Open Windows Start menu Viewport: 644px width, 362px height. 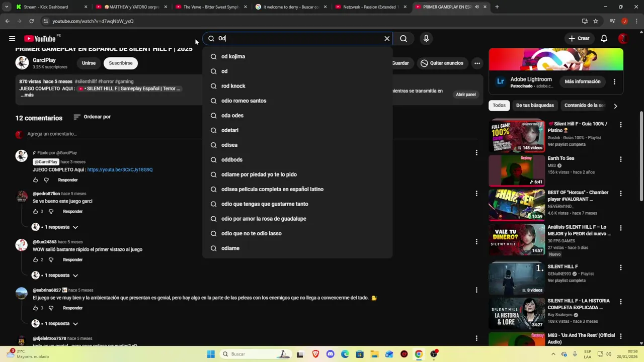click(x=211, y=354)
